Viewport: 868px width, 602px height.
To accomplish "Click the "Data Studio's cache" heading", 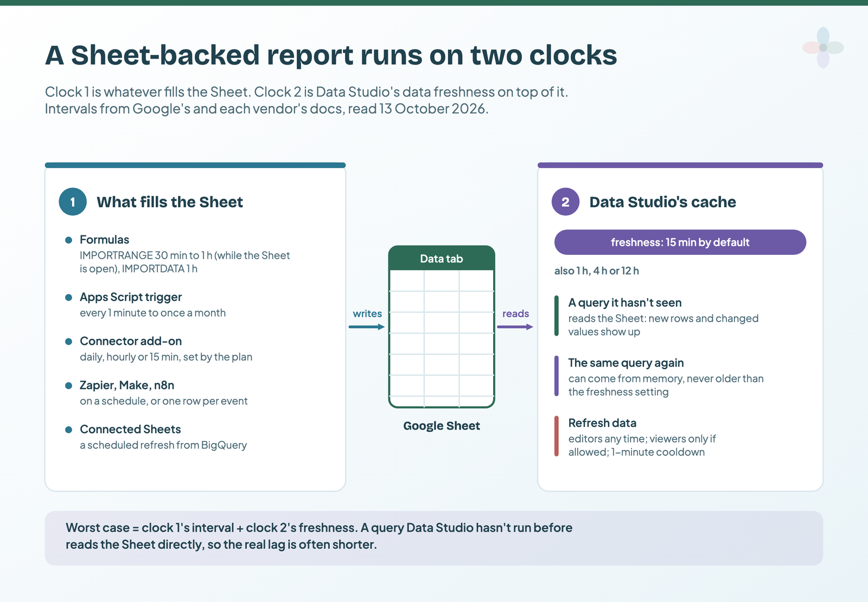I will pyautogui.click(x=662, y=202).
